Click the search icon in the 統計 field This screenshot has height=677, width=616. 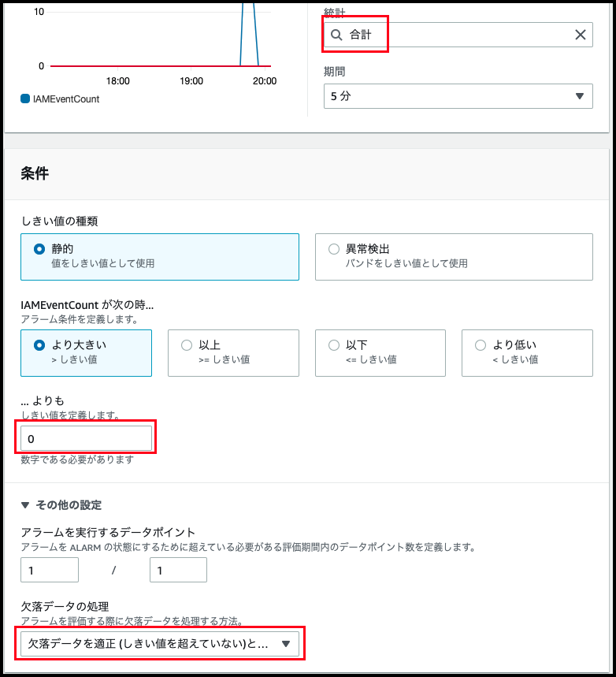(x=336, y=35)
